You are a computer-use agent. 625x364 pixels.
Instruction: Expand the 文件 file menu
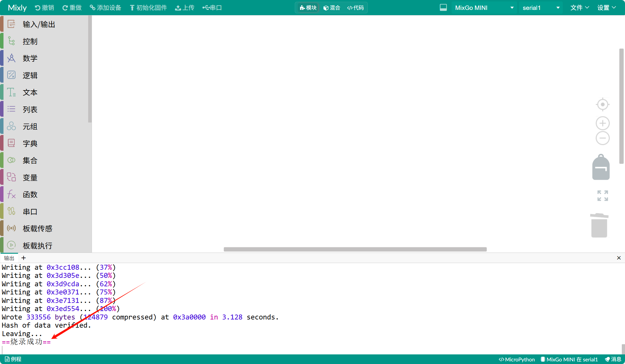(x=580, y=8)
